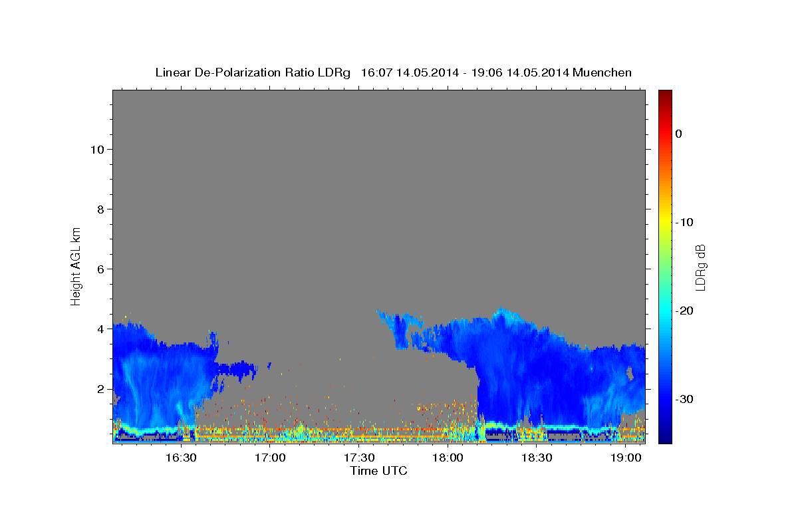798x532 pixels.
Task: Click the plot title 'Linear De-Polarization Ratio LDRg'
Action: point(253,72)
